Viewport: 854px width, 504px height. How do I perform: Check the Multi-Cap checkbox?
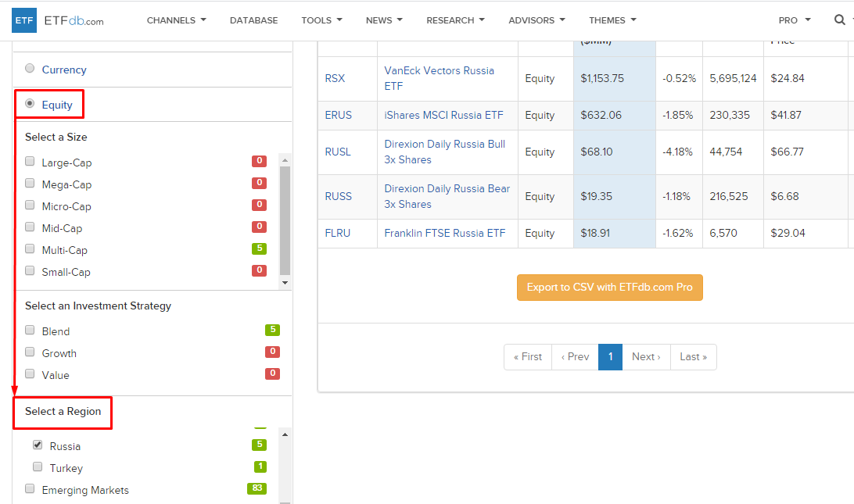coord(30,248)
